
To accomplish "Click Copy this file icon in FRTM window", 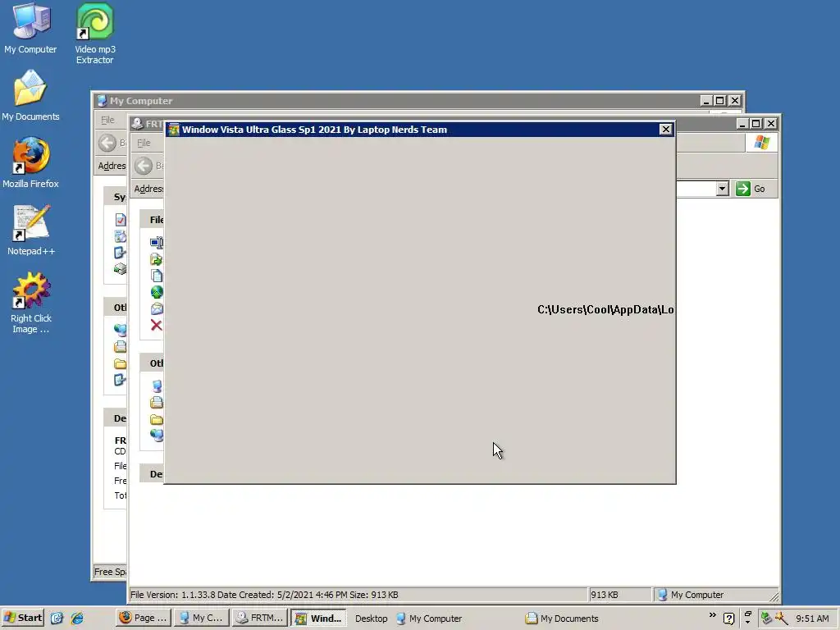I will tap(157, 276).
